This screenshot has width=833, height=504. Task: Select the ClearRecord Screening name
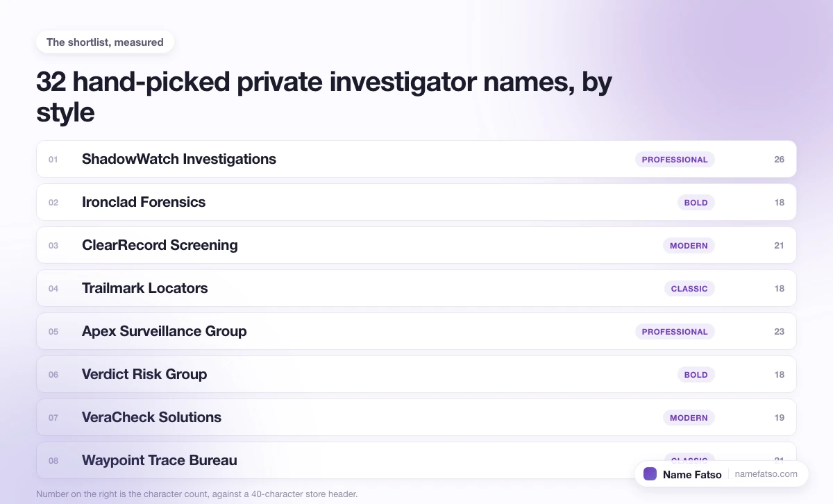[x=160, y=245]
